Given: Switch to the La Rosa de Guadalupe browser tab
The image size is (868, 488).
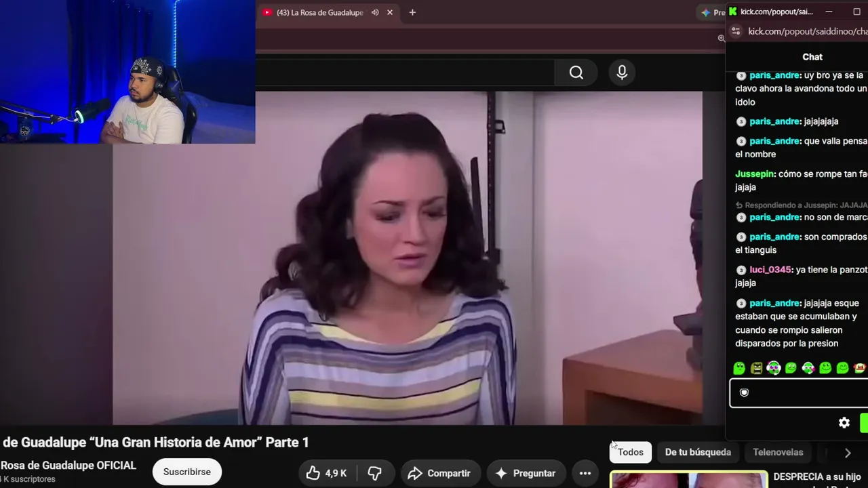Looking at the screenshot, I should (319, 12).
